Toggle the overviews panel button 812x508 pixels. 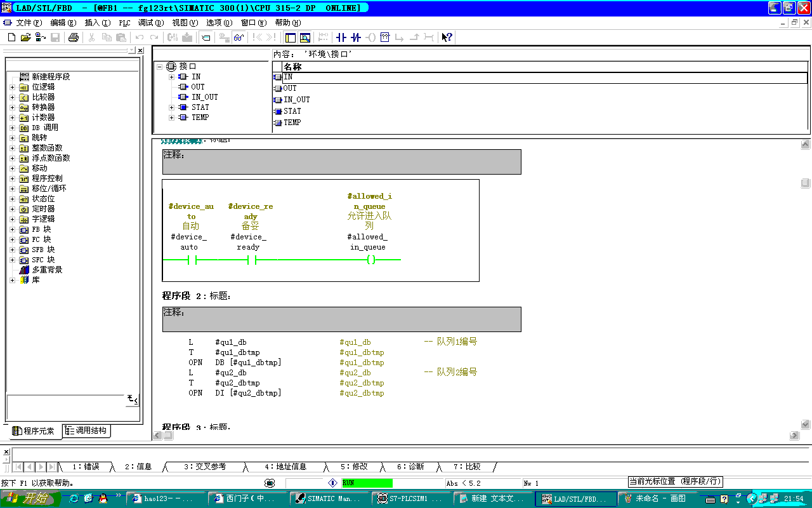(291, 37)
